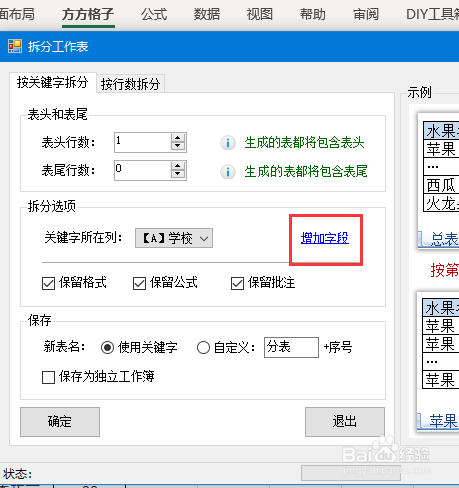The image size is (459, 488).
Task: Open the 公式 ribbon tab
Action: click(x=154, y=14)
